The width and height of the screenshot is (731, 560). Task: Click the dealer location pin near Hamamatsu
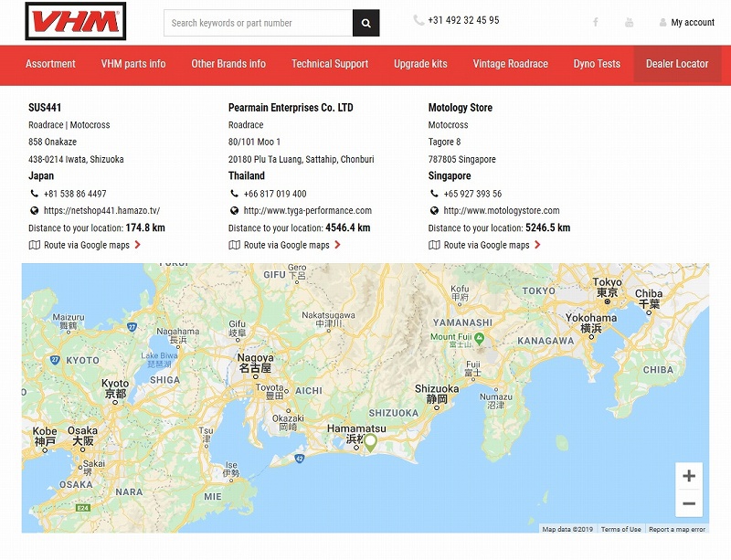click(x=370, y=442)
